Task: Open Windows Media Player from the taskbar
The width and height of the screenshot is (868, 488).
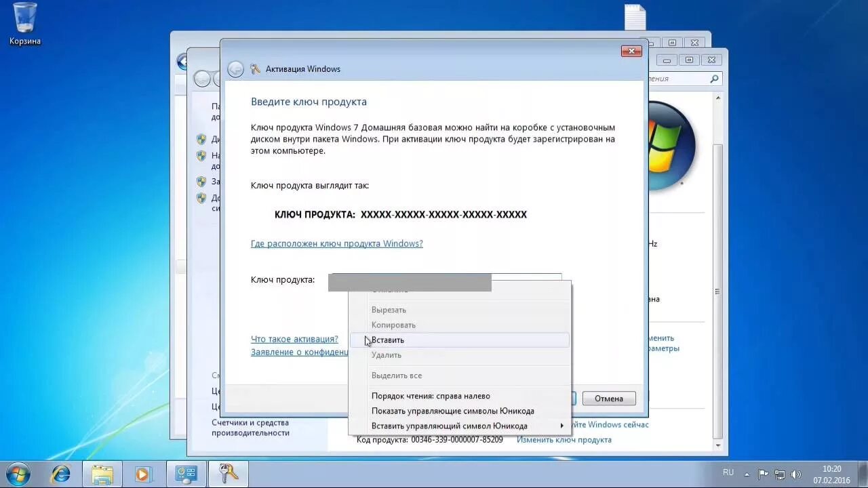Action: coord(143,474)
